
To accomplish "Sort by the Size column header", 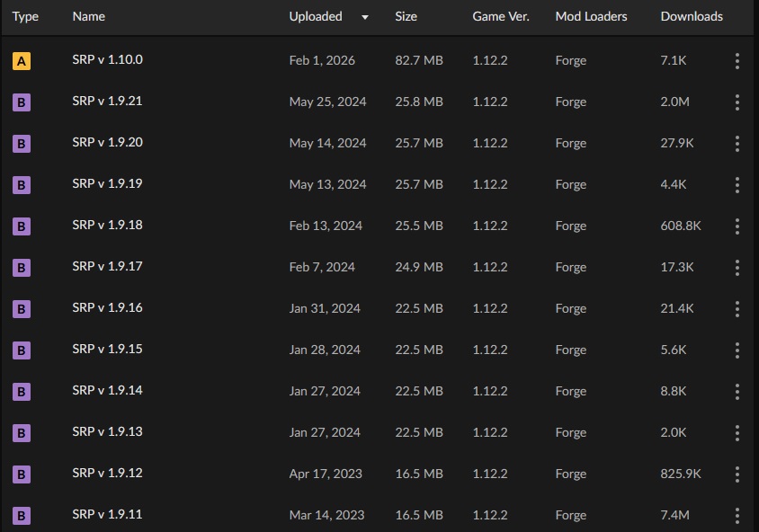I will point(406,16).
